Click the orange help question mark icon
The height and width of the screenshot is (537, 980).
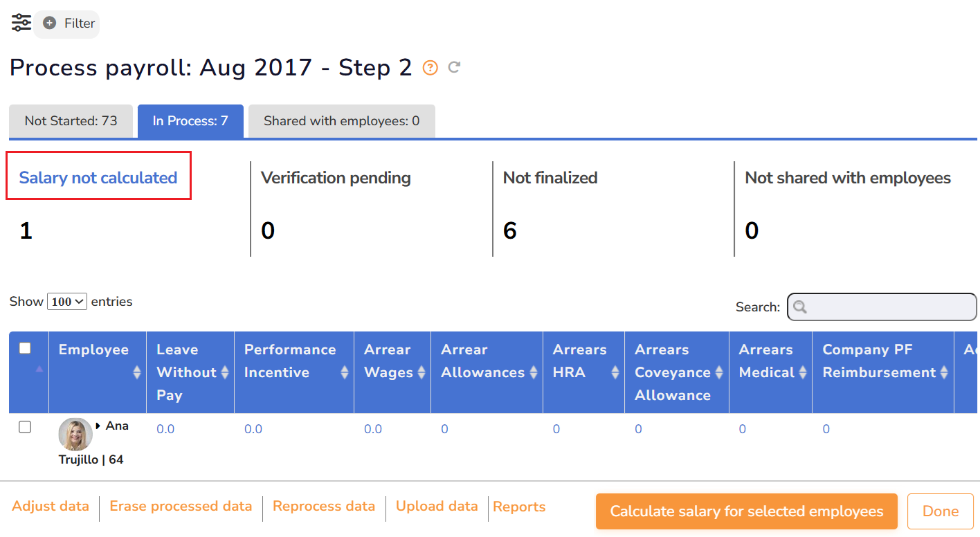(x=430, y=68)
